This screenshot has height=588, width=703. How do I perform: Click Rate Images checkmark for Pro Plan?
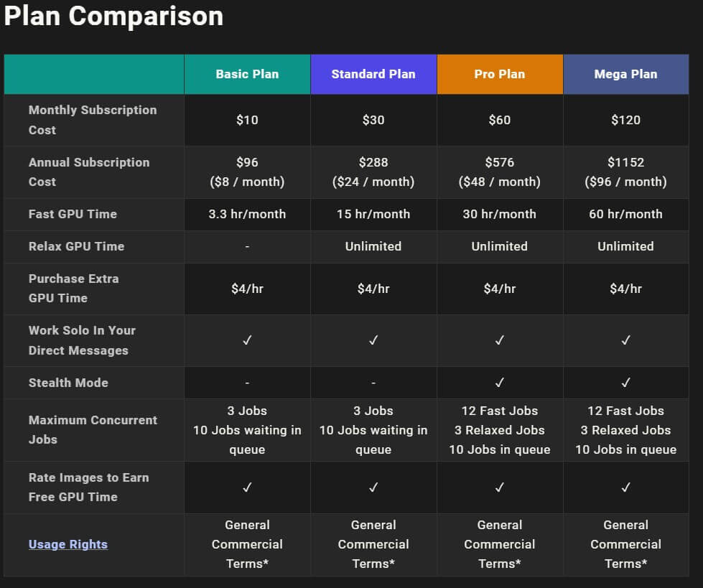coord(500,487)
